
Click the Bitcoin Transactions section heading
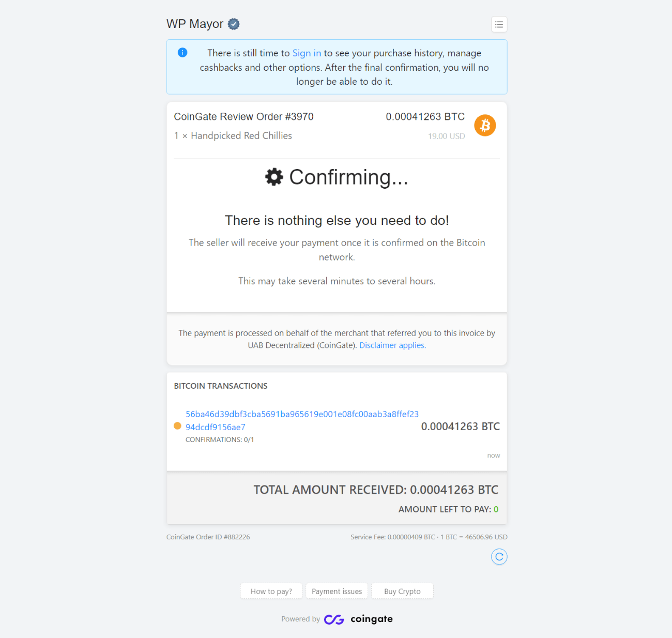221,386
